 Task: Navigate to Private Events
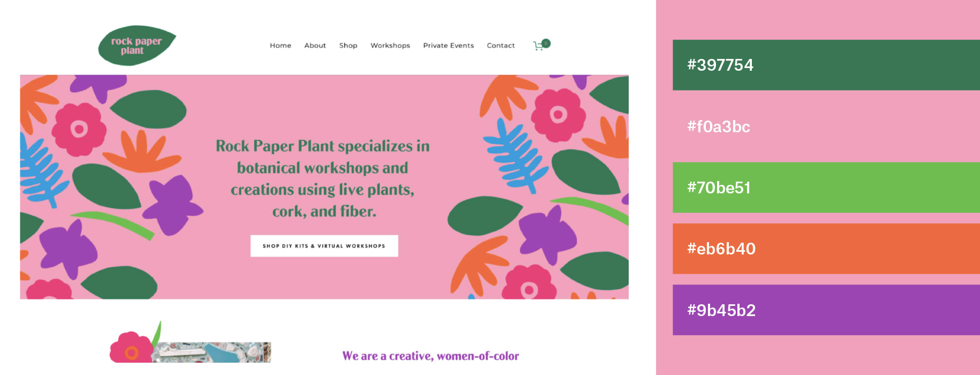tap(448, 46)
